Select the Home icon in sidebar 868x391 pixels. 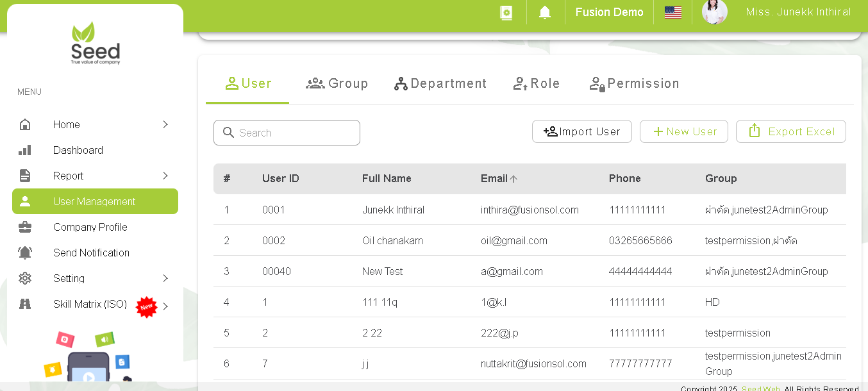pyautogui.click(x=24, y=124)
